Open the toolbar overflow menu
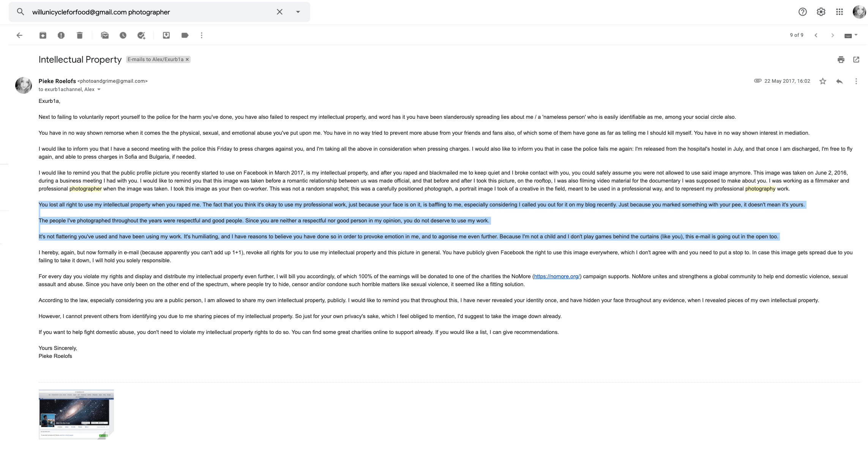 pyautogui.click(x=201, y=35)
